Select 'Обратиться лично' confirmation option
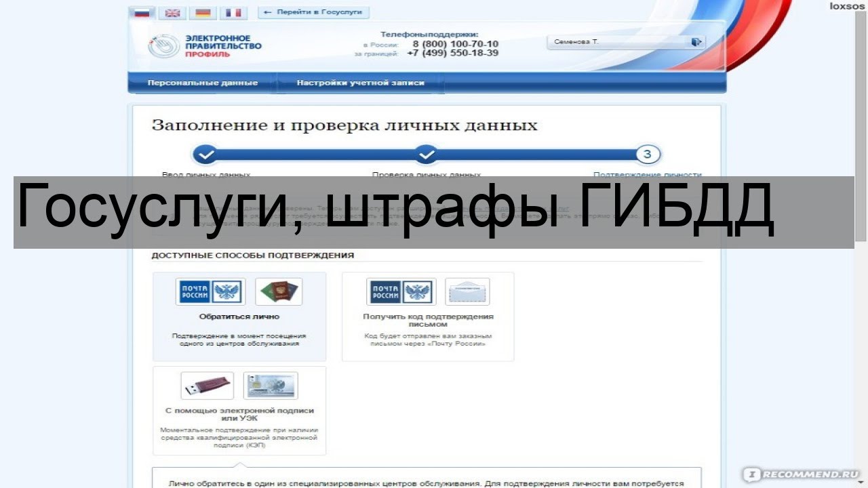 [239, 317]
